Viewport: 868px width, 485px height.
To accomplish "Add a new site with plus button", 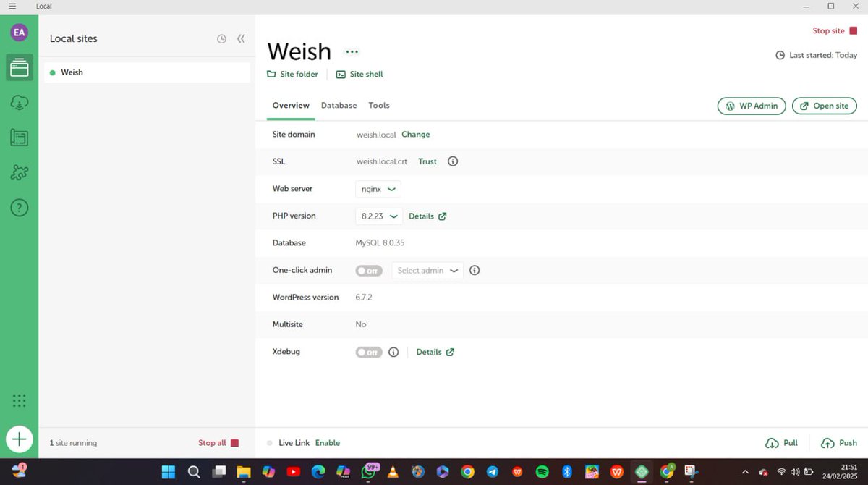I will tap(20, 439).
